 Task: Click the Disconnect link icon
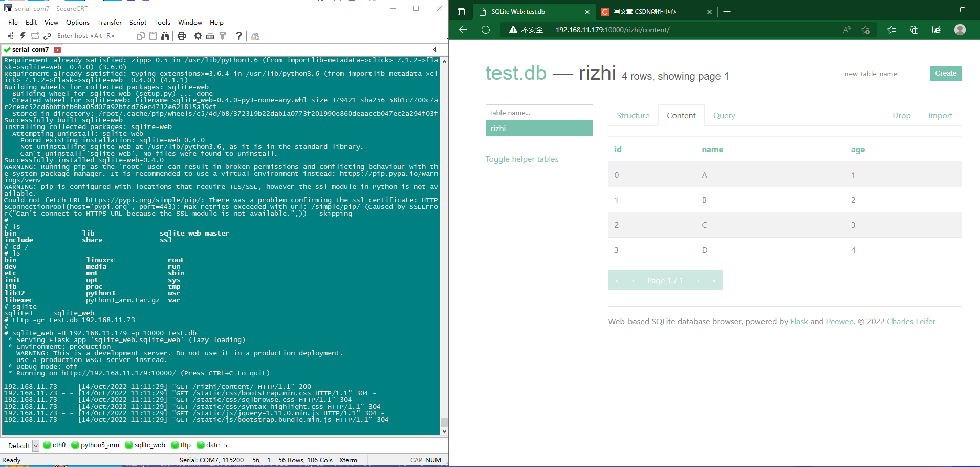48,36
